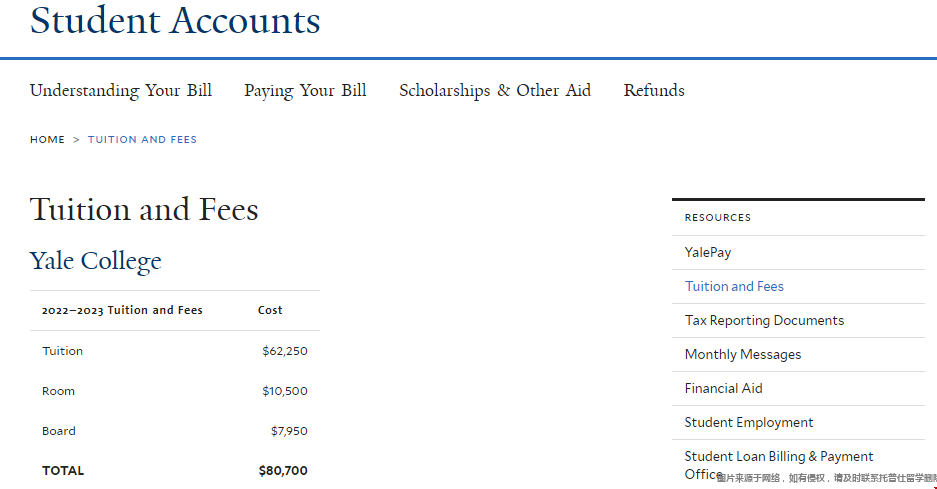Open Student Loan Billing & Payment Office

(779, 457)
